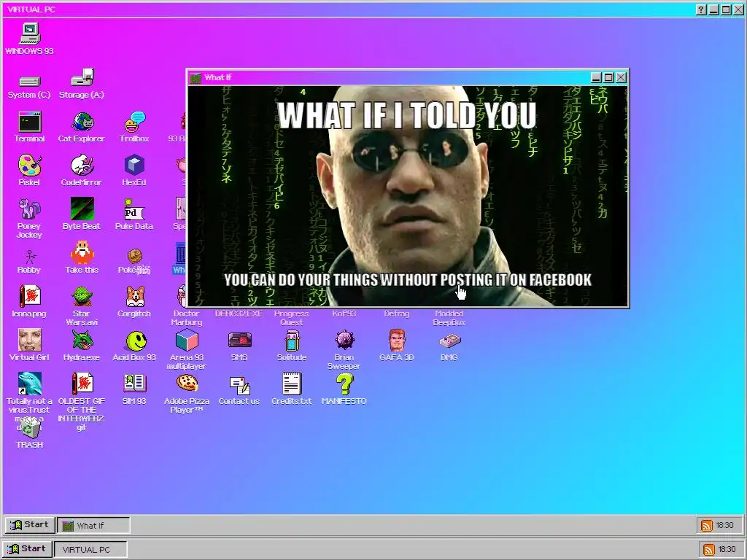Launch the Robby stick figure icon
Screen dimensions: 747x560
(x=29, y=257)
